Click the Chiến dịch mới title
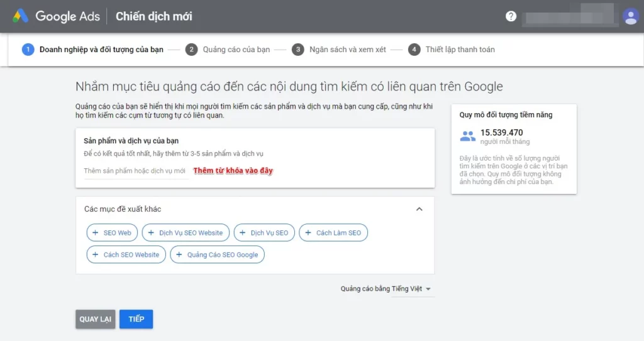Screen dimensions: 644x341 click(153, 16)
